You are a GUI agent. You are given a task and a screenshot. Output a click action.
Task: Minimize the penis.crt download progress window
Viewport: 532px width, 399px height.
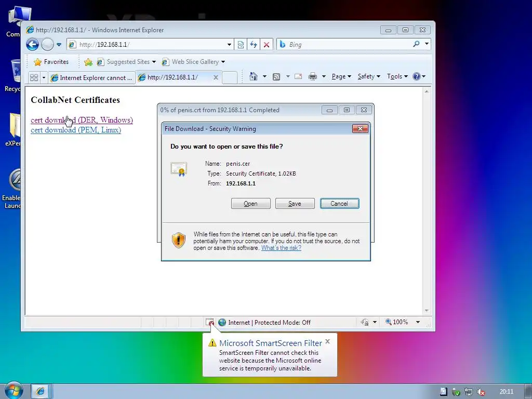point(329,110)
